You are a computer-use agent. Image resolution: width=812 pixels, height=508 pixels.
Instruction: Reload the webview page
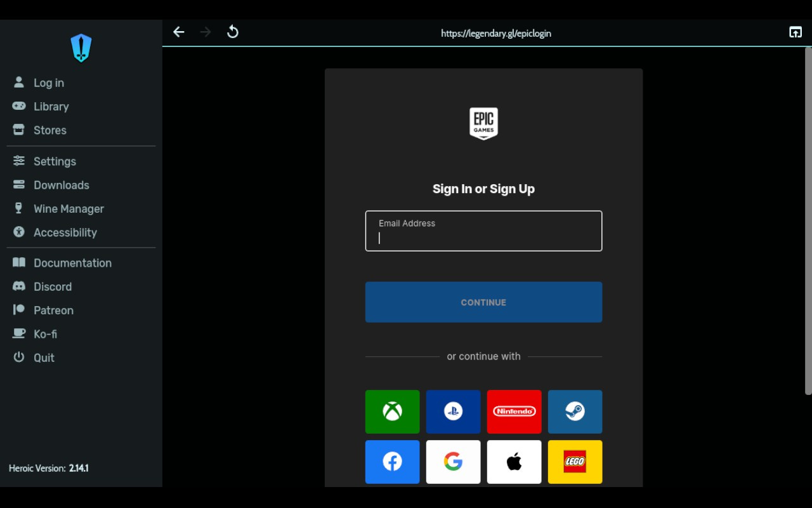[233, 32]
